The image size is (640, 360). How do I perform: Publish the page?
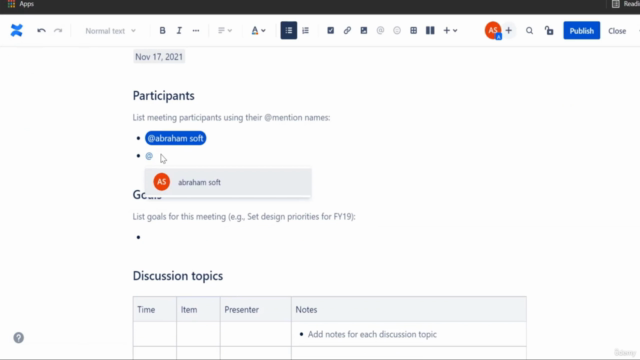582,31
